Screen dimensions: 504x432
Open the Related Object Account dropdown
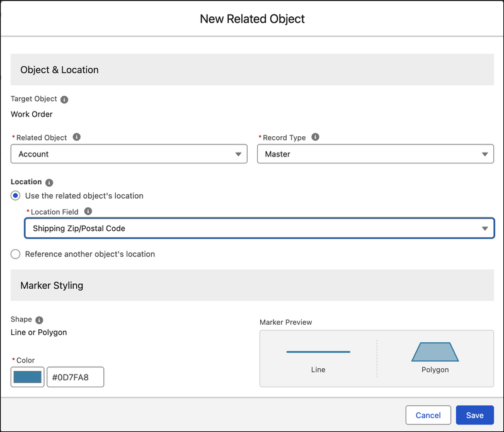coord(129,154)
